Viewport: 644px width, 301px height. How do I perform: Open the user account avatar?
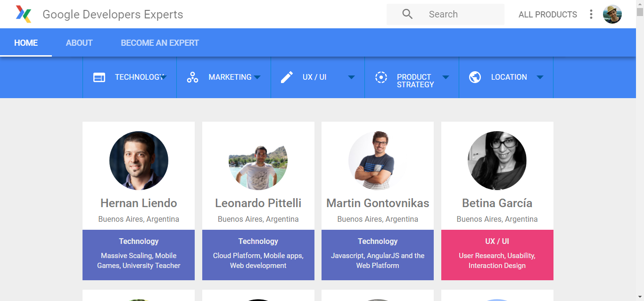coord(612,14)
